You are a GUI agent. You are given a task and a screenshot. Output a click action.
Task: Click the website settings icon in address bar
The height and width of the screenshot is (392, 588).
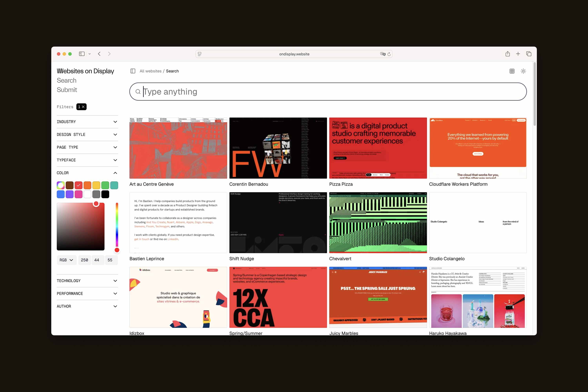click(200, 54)
